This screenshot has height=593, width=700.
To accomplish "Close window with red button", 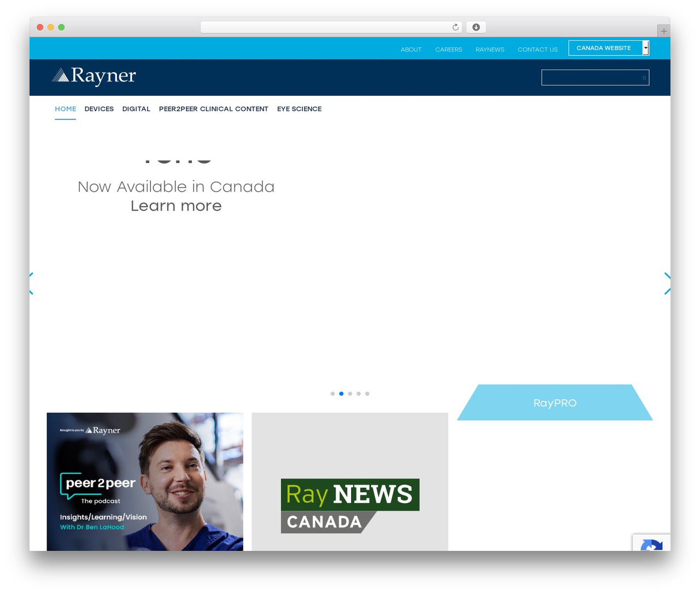I will [x=40, y=27].
